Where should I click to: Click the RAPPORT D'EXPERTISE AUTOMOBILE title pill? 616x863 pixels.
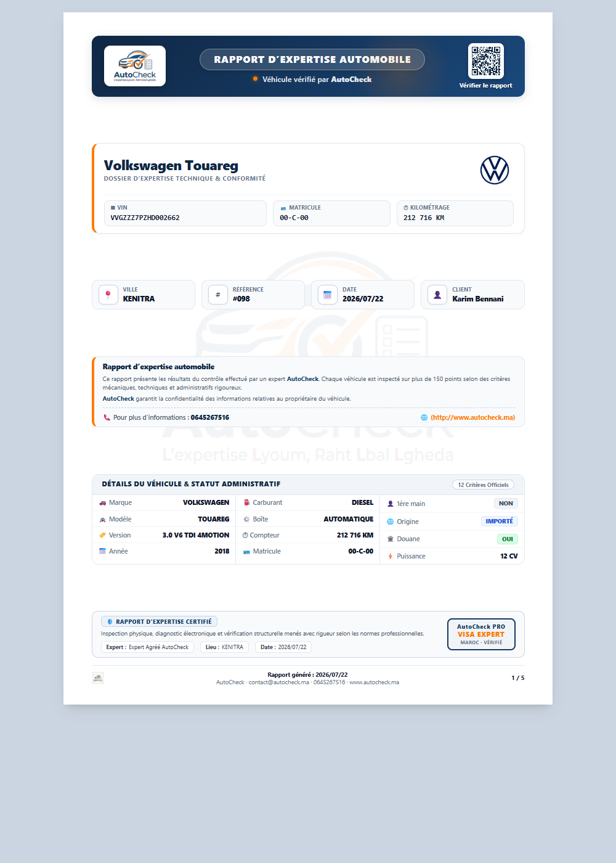[312, 60]
